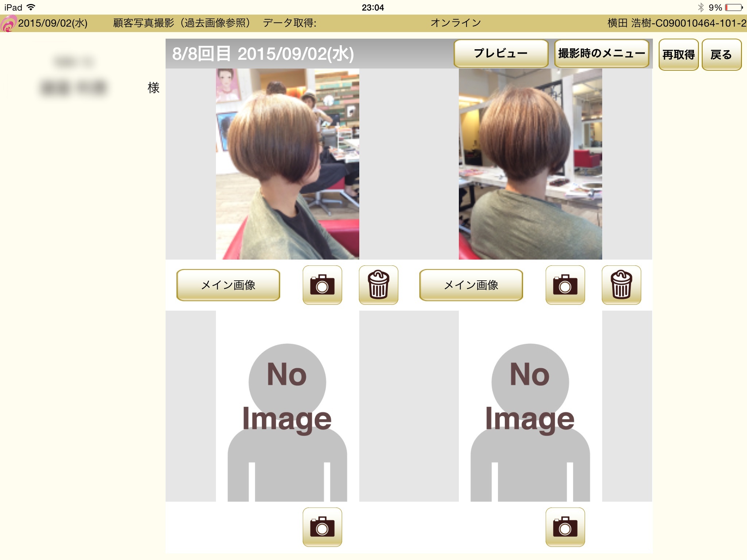Screen dimensions: 747x560
Task: Tap the 23:04 clock in status bar
Action: [x=373, y=7]
